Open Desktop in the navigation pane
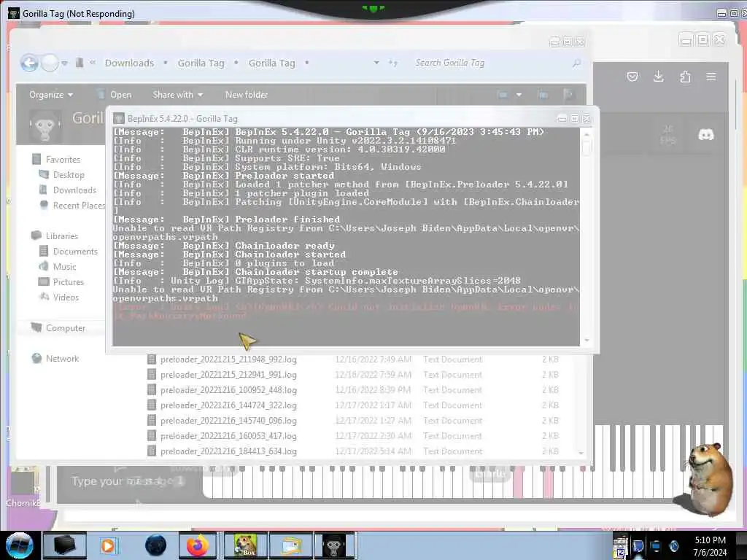Viewport: 747px width, 560px height. point(62,175)
